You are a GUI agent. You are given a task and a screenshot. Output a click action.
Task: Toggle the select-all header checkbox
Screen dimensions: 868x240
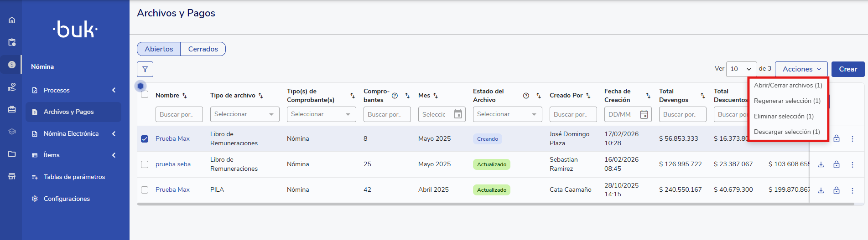[145, 95]
